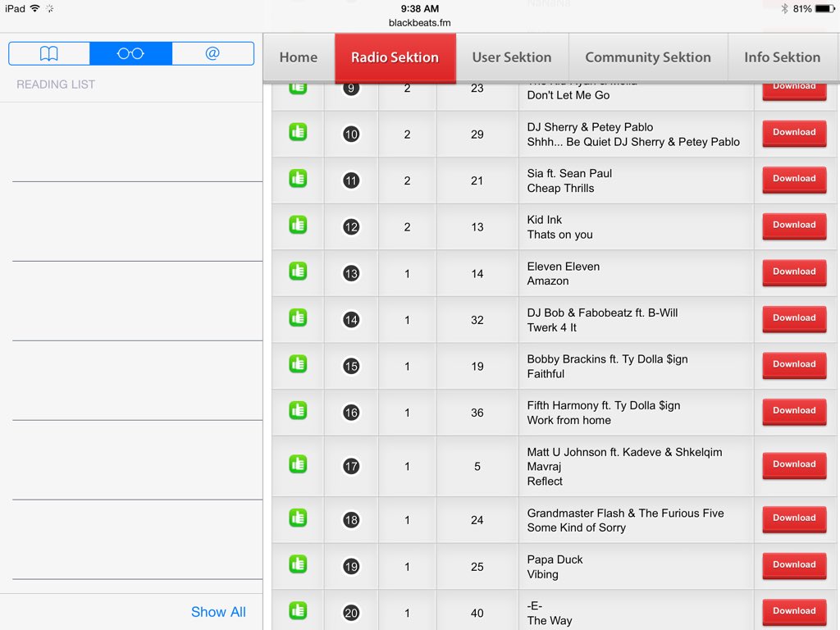Thumbs up DJ Bob & Fabobeatz Twerk 4 It
The width and height of the screenshot is (840, 630).
pos(298,317)
